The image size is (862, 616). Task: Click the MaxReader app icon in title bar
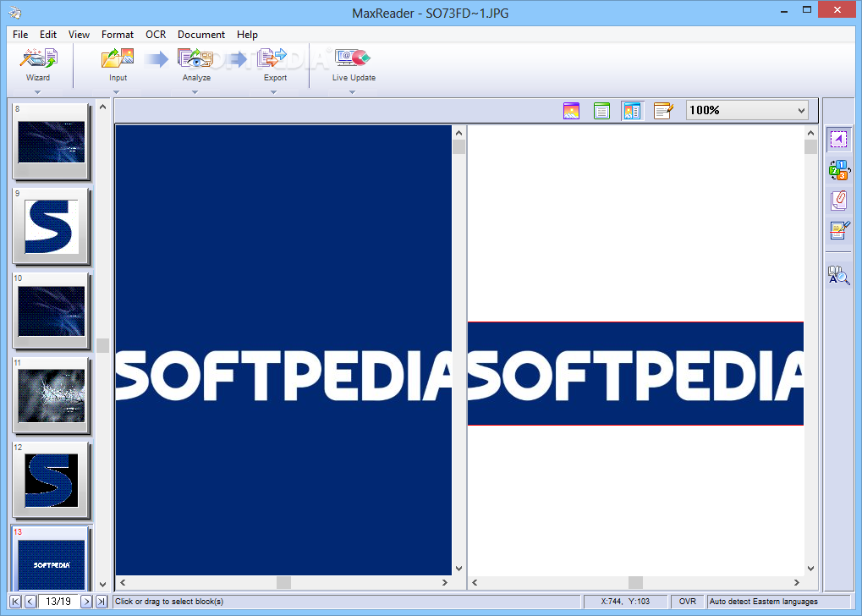tap(15, 12)
